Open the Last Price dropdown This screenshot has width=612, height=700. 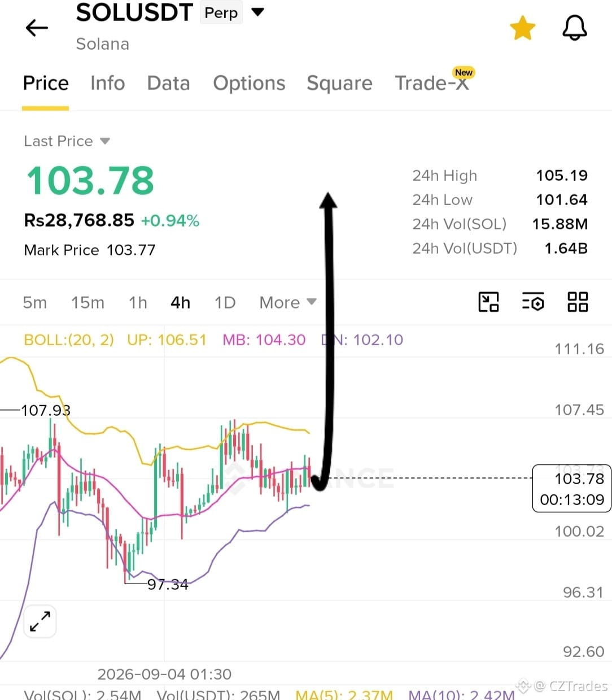click(x=67, y=141)
